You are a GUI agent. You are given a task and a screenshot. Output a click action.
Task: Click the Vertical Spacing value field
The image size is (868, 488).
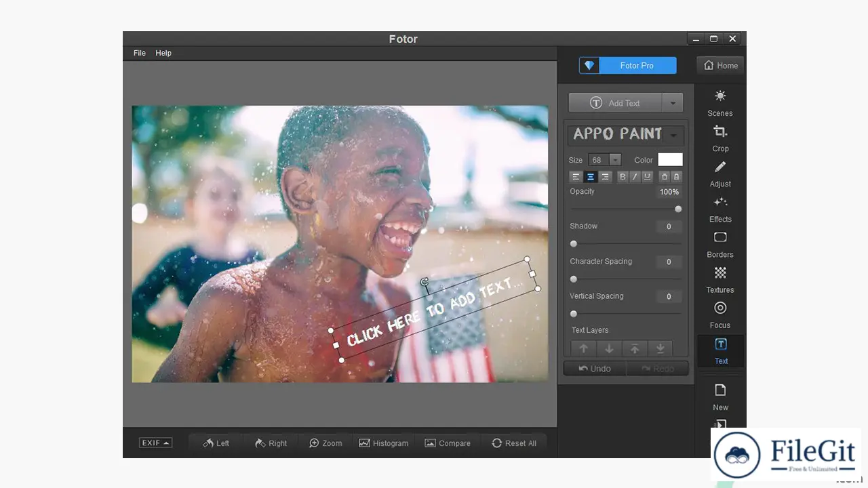(669, 296)
